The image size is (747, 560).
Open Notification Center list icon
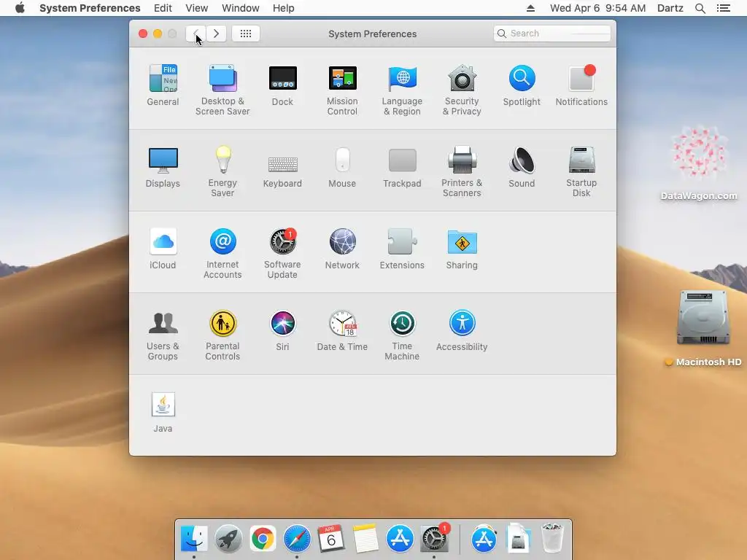click(x=723, y=8)
